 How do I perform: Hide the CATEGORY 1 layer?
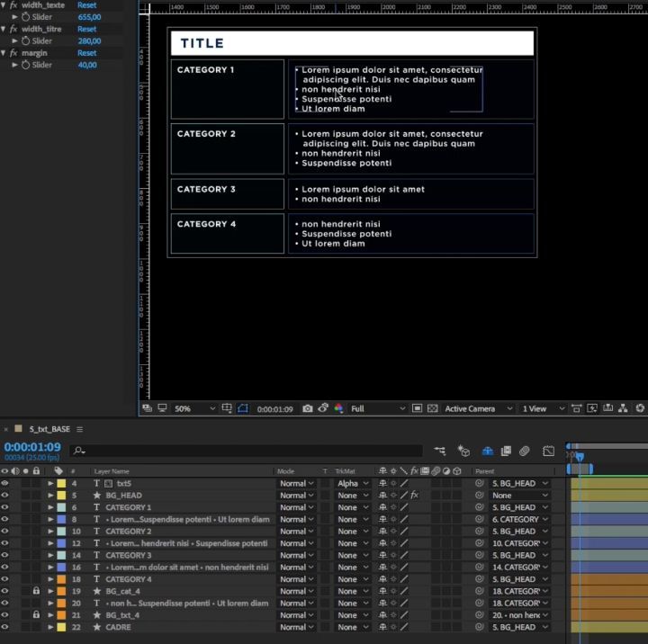(x=5, y=507)
